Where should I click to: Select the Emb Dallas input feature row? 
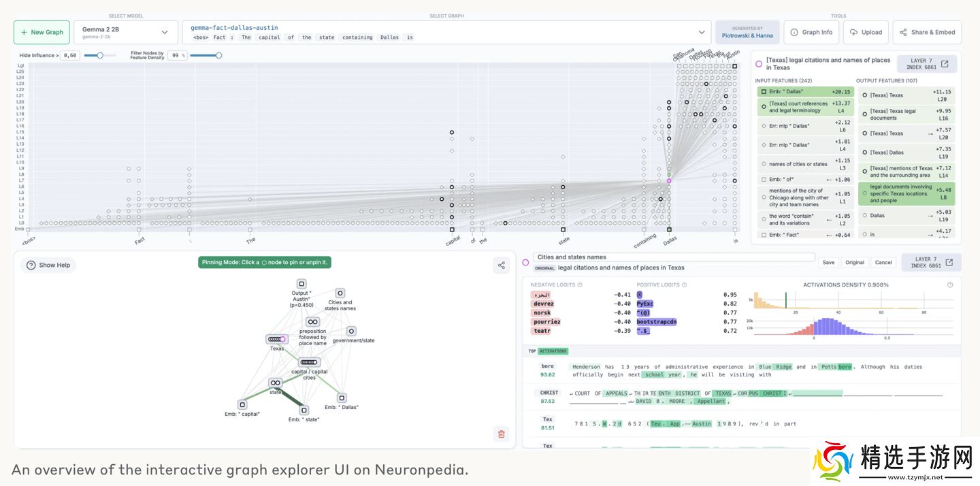click(804, 92)
